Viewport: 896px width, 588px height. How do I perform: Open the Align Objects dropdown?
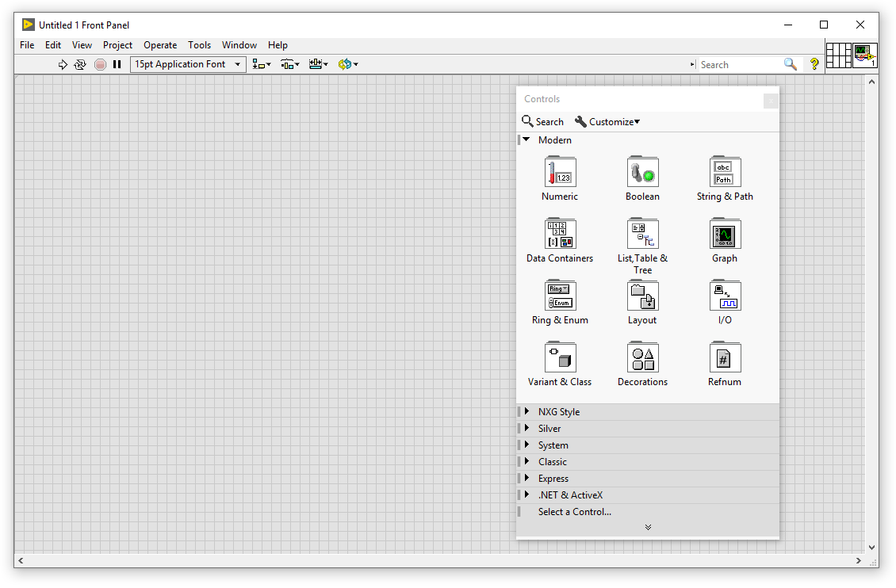(262, 64)
